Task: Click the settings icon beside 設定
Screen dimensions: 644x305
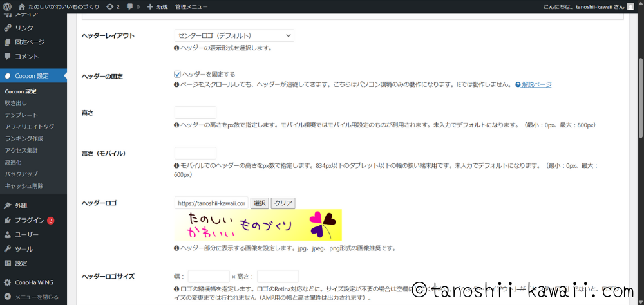Action: 7,263
